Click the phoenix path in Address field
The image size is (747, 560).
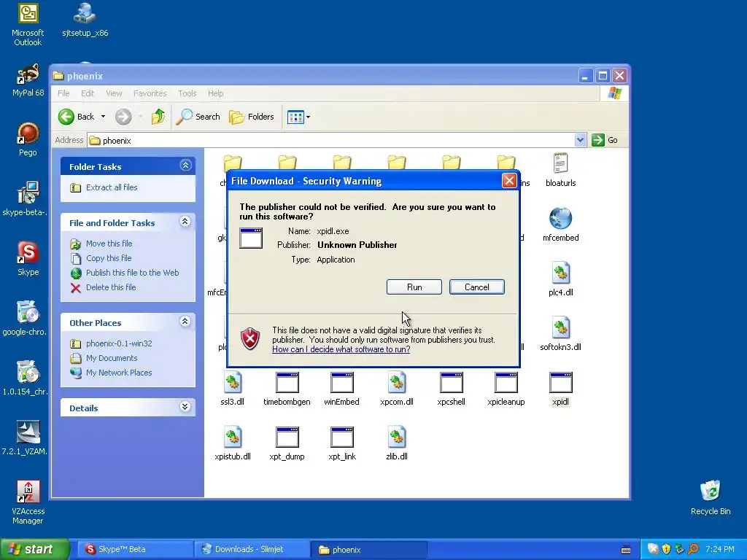coord(117,141)
